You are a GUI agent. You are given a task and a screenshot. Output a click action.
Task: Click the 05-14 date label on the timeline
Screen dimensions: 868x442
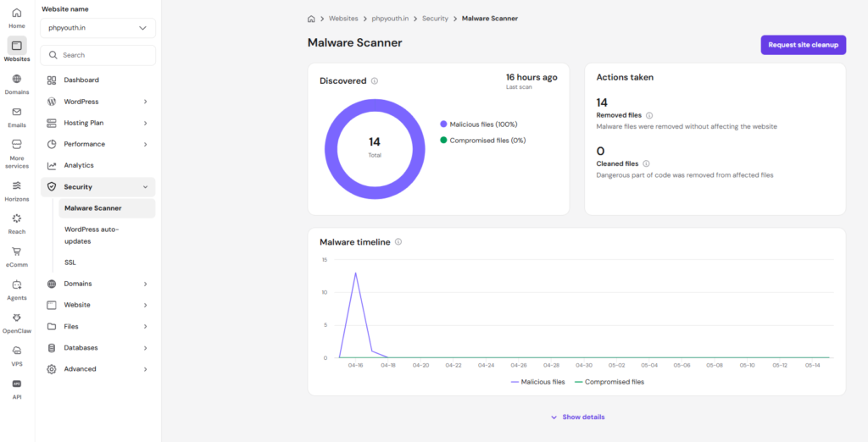(812, 366)
